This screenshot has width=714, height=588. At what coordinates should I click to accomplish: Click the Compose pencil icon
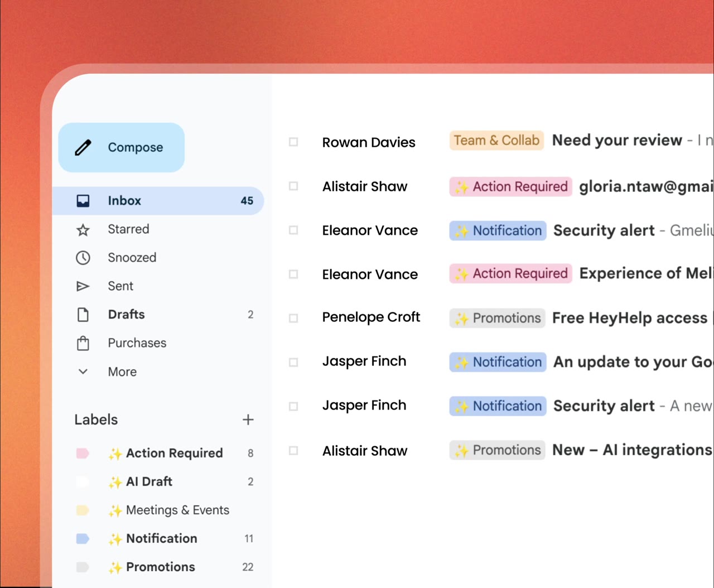[x=83, y=147]
